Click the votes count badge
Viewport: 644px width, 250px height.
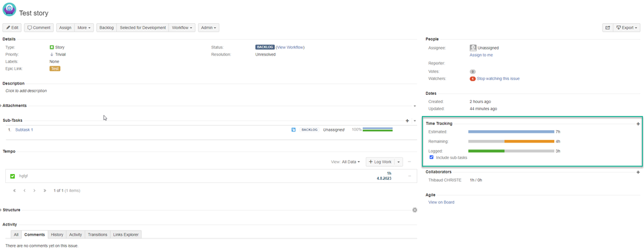[473, 72]
